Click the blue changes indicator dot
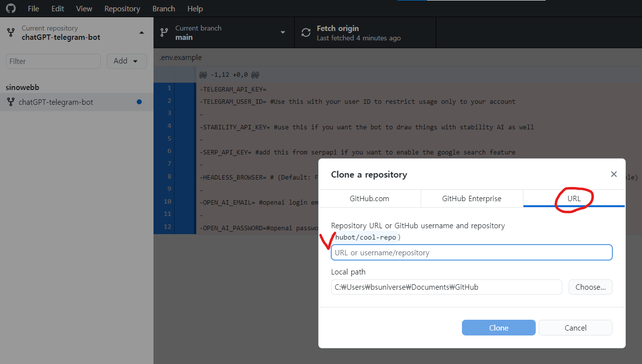642x364 pixels. tap(139, 102)
